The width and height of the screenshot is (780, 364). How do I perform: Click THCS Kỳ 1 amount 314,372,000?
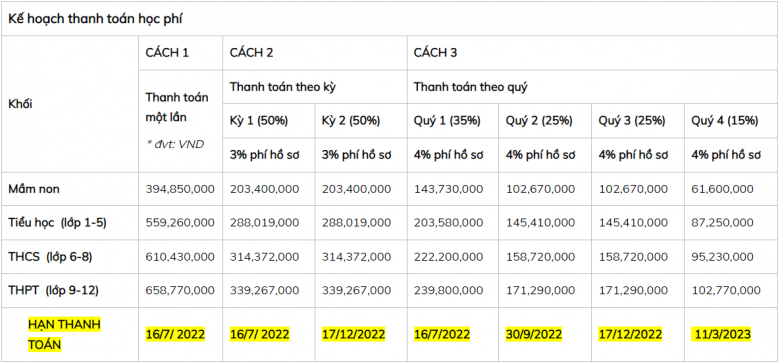[264, 257]
